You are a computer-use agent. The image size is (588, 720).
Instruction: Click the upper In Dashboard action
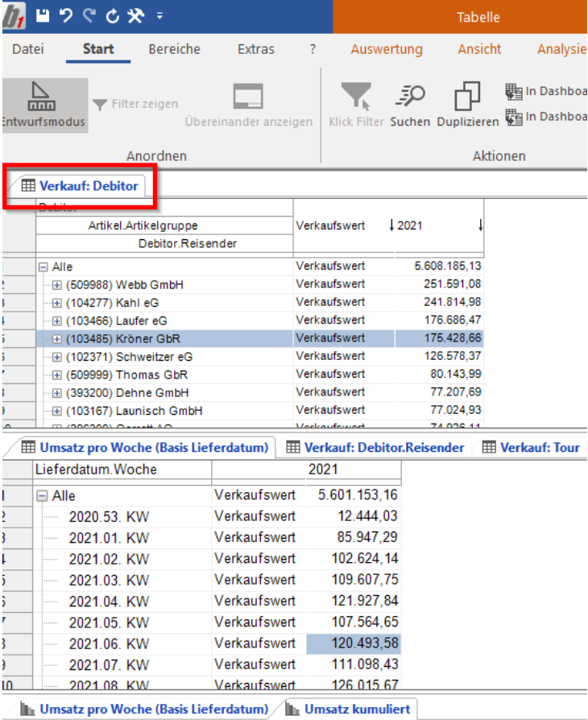point(546,91)
